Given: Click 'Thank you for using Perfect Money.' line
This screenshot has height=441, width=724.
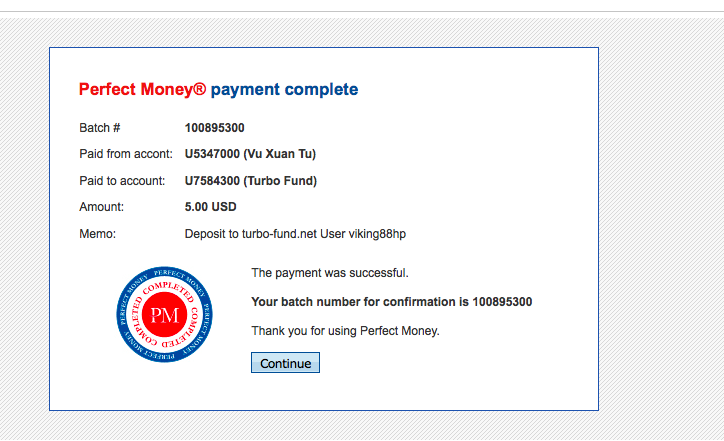Looking at the screenshot, I should [x=345, y=331].
